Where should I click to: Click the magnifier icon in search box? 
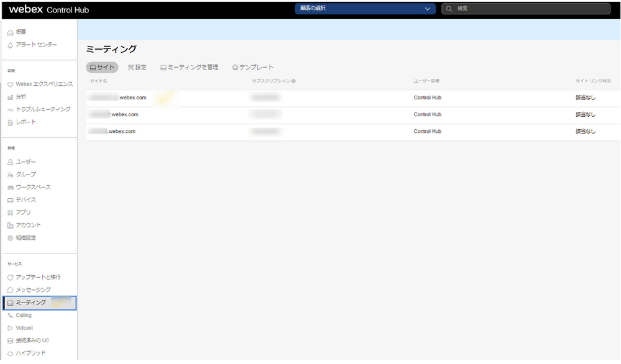[x=449, y=9]
